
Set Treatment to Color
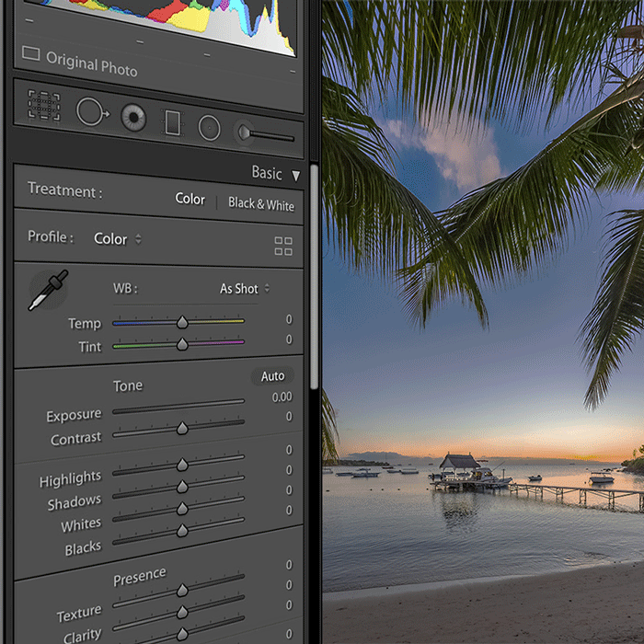(x=190, y=199)
